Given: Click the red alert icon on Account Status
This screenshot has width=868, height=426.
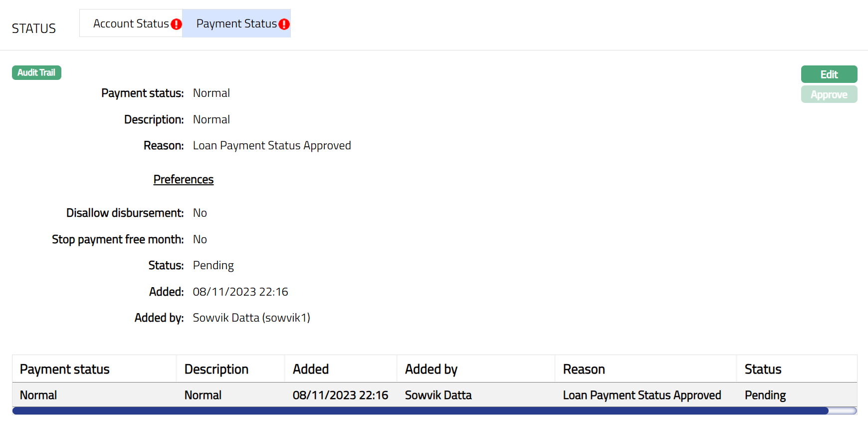Looking at the screenshot, I should 176,24.
